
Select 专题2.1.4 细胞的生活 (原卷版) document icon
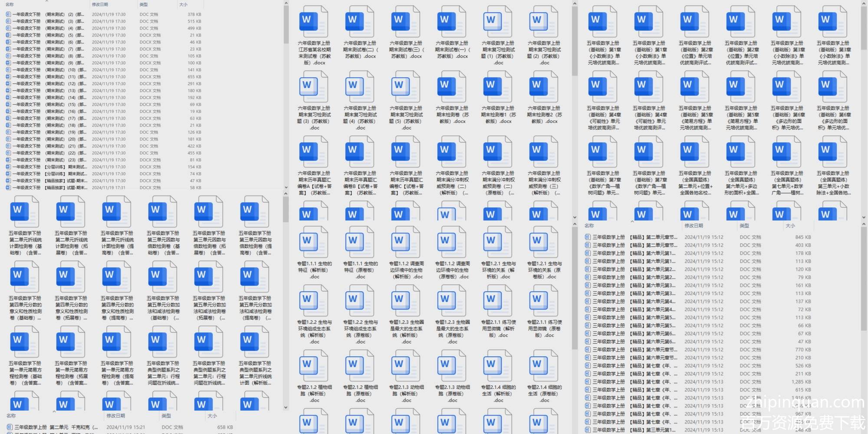544,368
